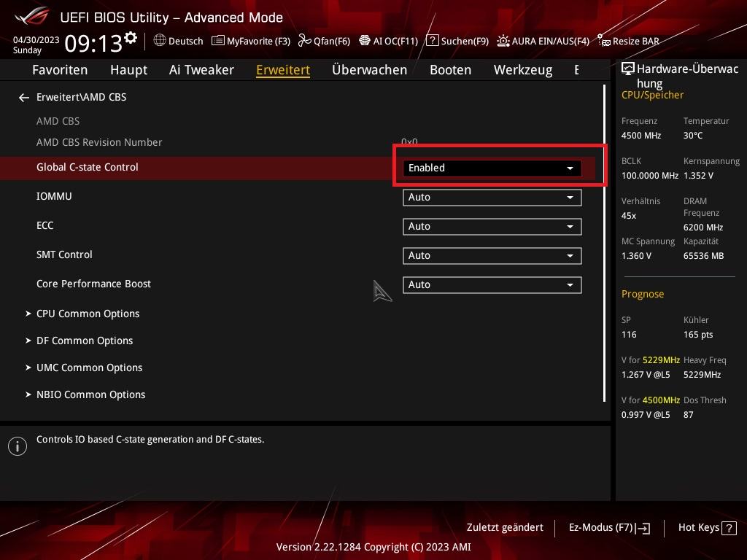The width and height of the screenshot is (747, 560).
Task: Select the Global C-state Control row label
Action: point(88,167)
